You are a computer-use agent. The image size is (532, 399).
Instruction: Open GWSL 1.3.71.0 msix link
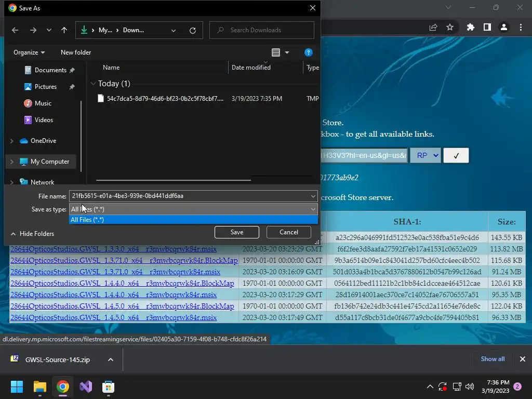click(x=115, y=272)
